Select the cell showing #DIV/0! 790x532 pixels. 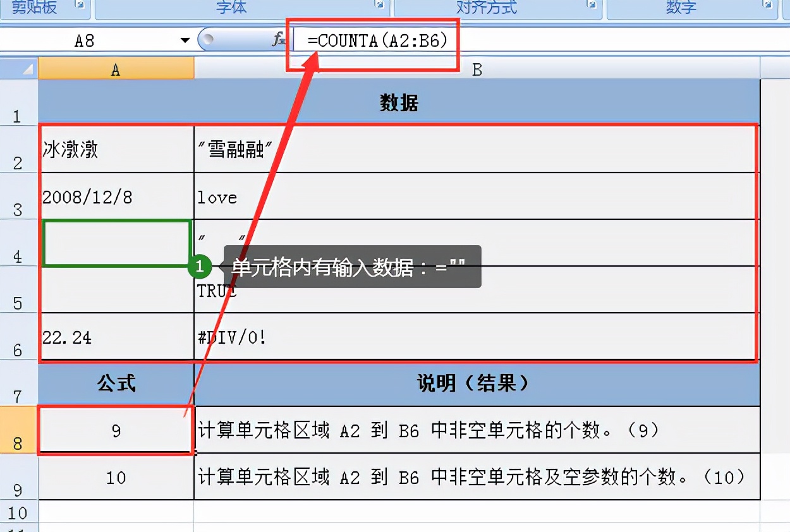click(477, 336)
